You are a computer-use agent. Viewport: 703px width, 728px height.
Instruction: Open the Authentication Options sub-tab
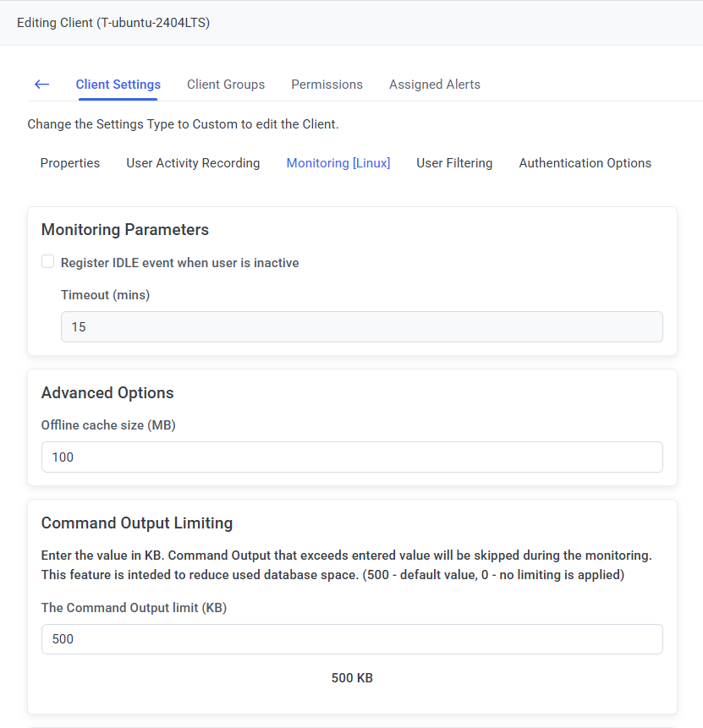585,163
